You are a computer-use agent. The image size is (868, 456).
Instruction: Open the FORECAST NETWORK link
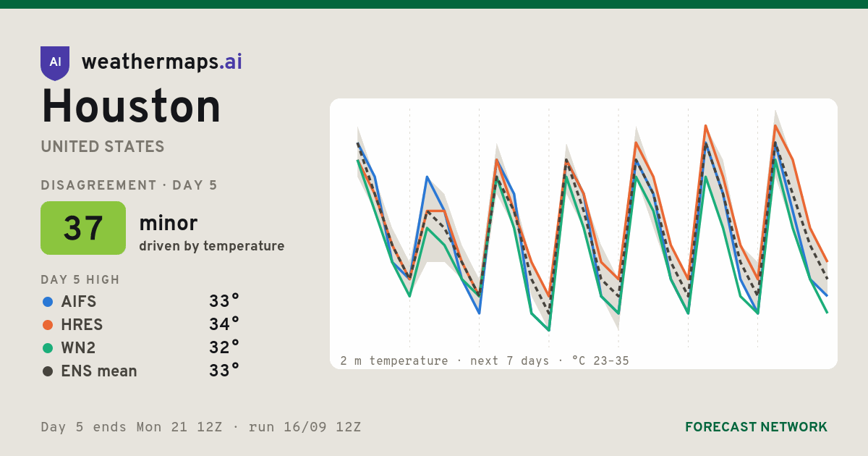[x=756, y=427]
